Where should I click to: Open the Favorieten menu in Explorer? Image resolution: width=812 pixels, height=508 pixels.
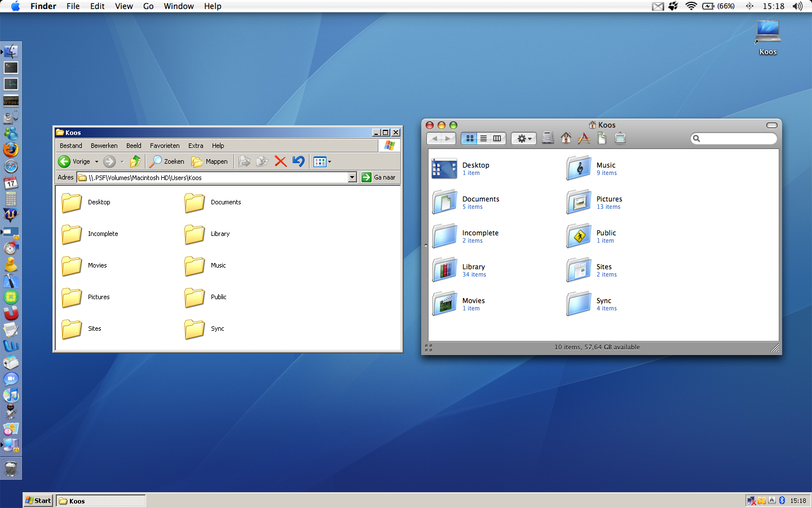[164, 146]
